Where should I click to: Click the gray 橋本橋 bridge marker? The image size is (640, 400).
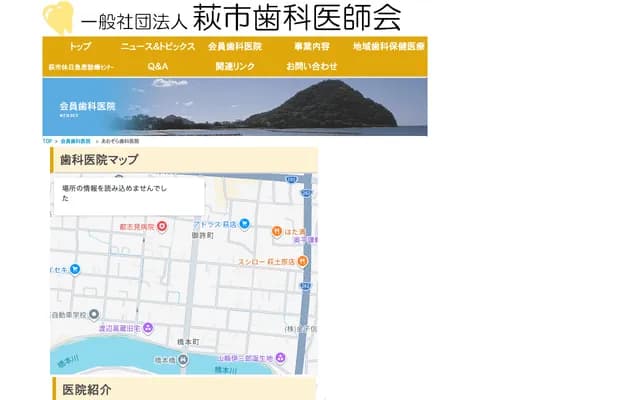[x=183, y=360]
